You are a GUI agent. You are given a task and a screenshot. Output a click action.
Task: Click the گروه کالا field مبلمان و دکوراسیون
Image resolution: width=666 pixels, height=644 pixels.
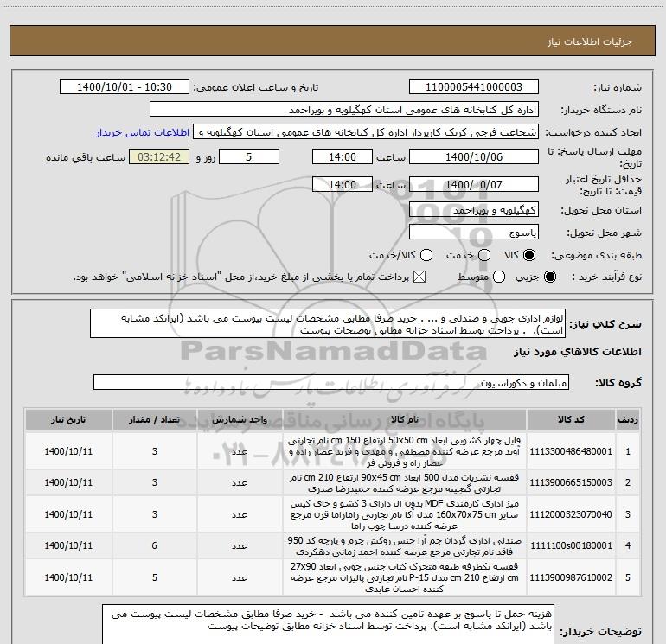pos(331,382)
